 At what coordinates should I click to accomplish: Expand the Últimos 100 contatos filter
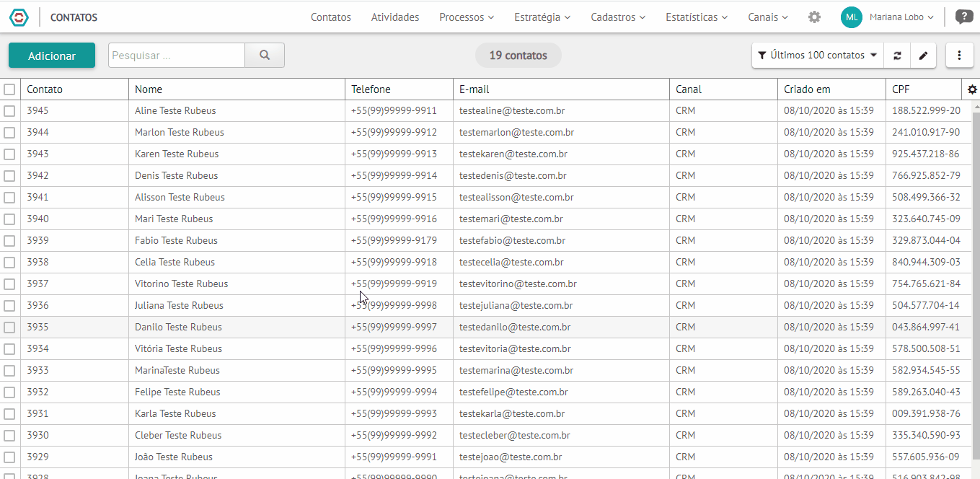[x=818, y=56]
